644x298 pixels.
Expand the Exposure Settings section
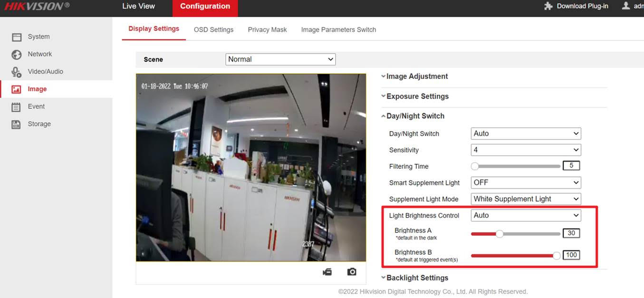417,96
